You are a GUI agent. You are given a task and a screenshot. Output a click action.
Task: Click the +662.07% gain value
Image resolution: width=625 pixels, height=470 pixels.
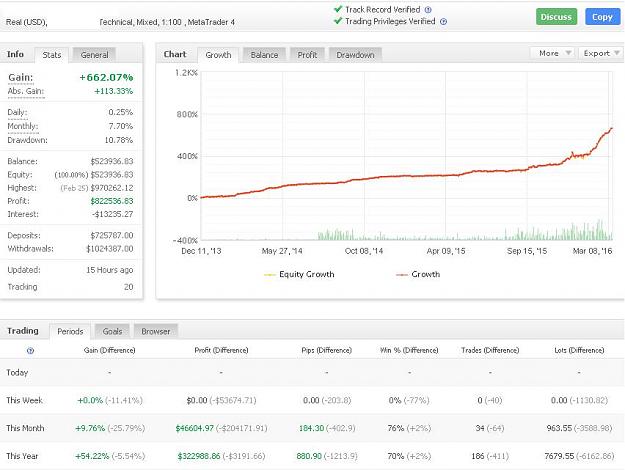[x=106, y=77]
